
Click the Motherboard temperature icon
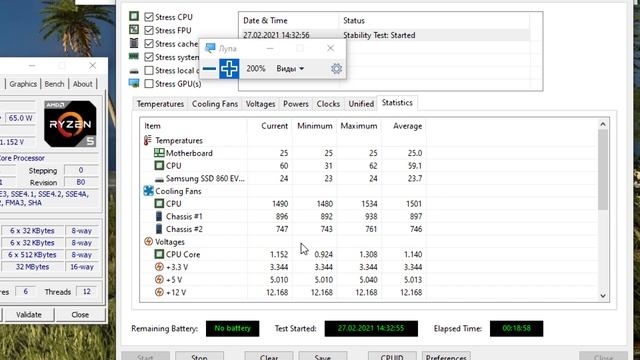(x=159, y=153)
